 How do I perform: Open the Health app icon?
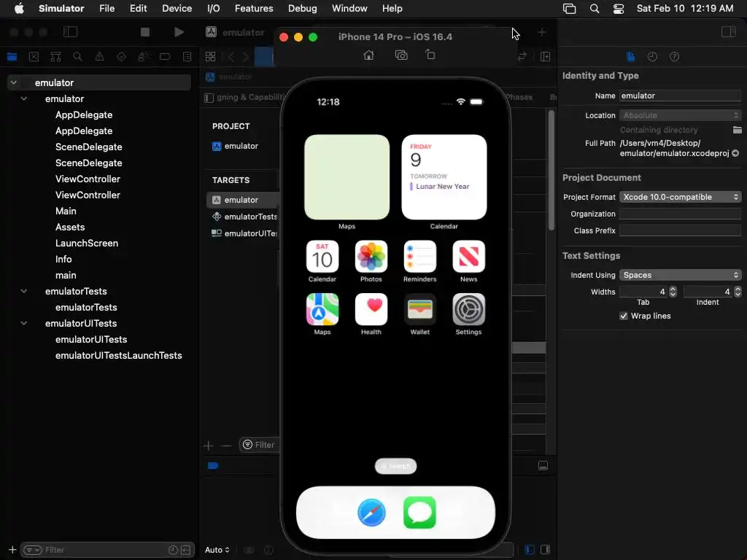click(x=371, y=309)
